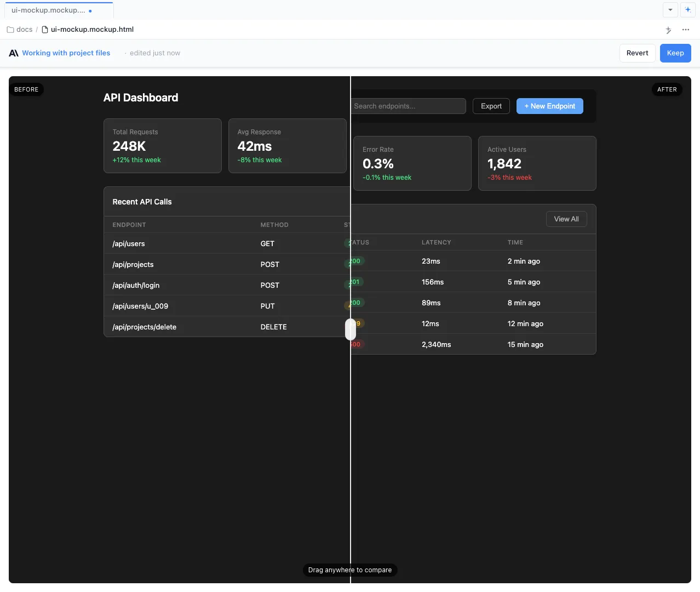Click the Revert button

point(637,53)
